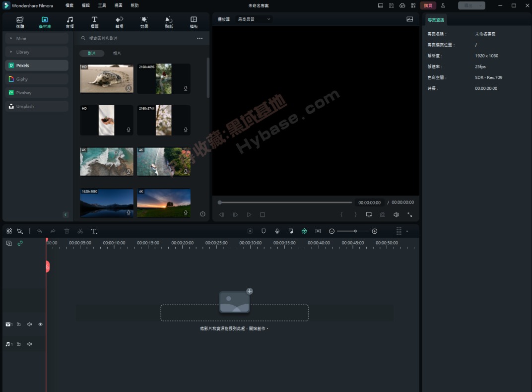532x392 pixels.
Task: Click the zoom in plus icon
Action: pyautogui.click(x=375, y=231)
